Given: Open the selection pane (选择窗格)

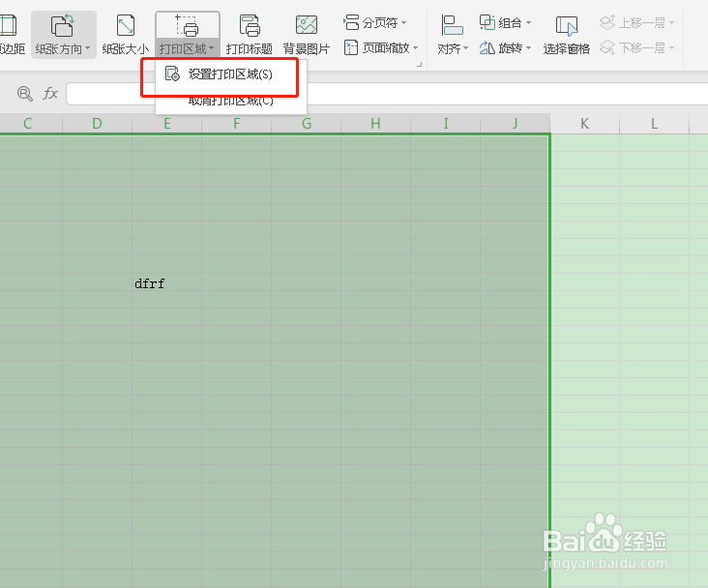Looking at the screenshot, I should coord(566,35).
